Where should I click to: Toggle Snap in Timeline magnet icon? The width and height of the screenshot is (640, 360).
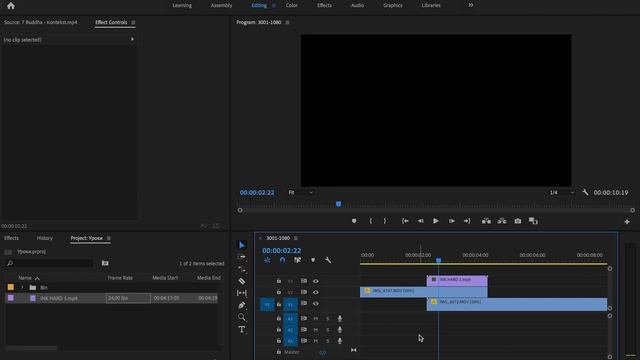pos(282,260)
